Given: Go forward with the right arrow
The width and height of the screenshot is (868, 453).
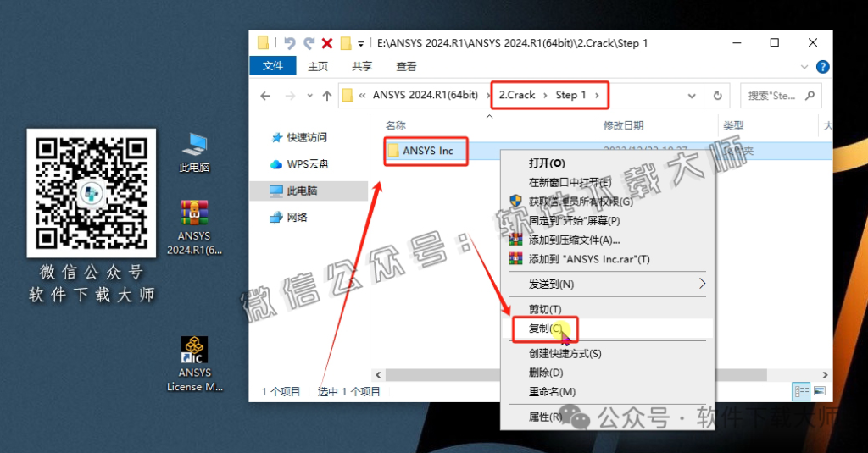Looking at the screenshot, I should click(290, 96).
